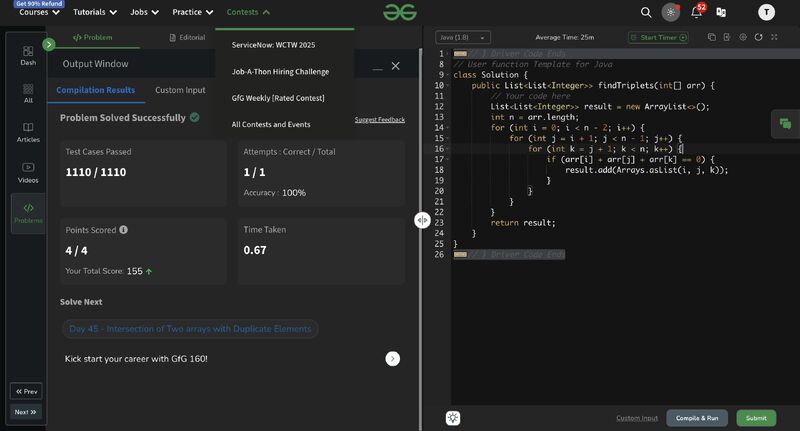The image size is (800, 431).
Task: Enter fullscreen editor mode icon
Action: (x=774, y=37)
